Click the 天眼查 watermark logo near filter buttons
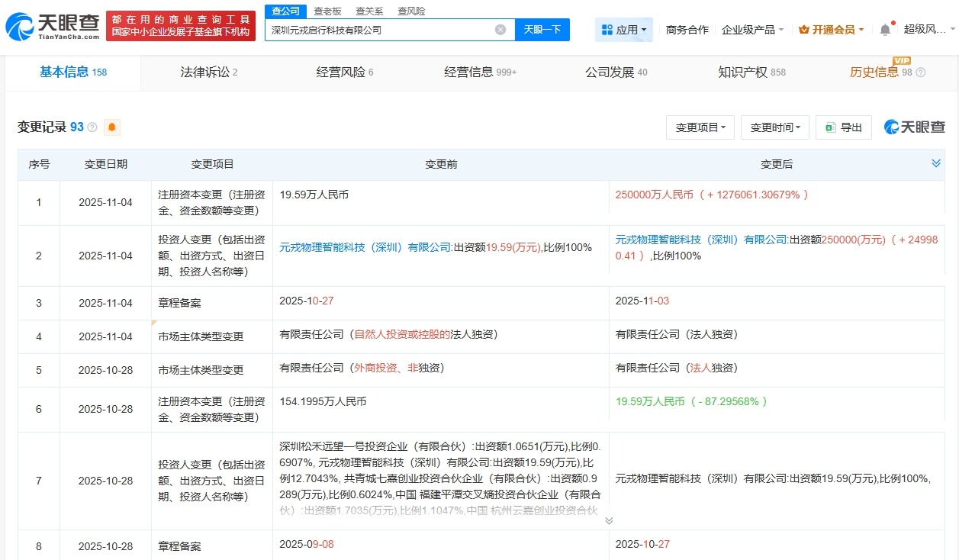 coord(914,127)
